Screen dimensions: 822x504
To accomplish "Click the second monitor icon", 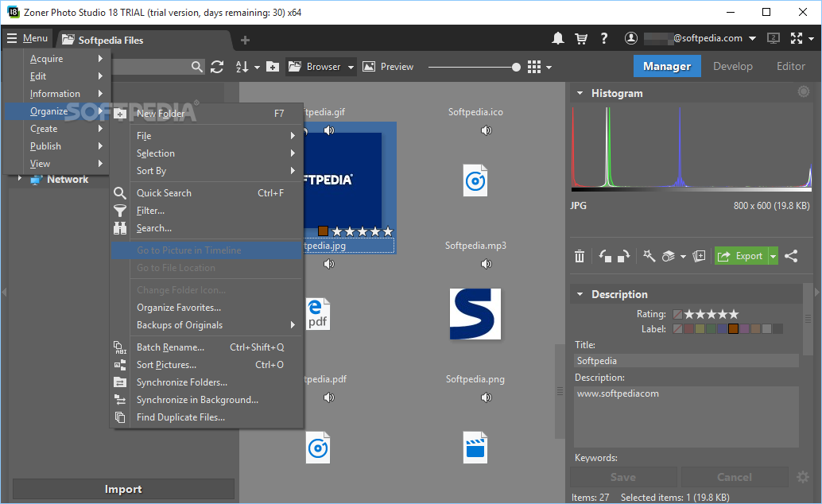I will pos(774,38).
